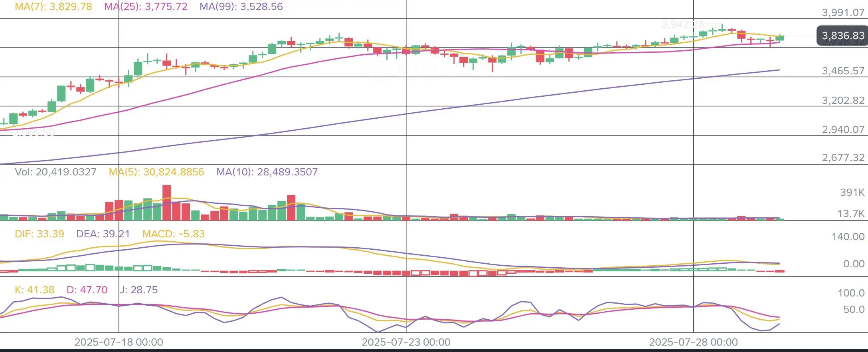This screenshot has width=868, height=352.
Task: Click the 50.0 KDJ axis label
Action: tap(854, 309)
